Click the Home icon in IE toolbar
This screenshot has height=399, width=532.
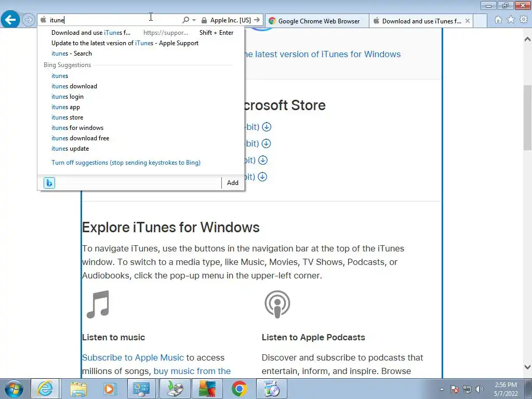(498, 20)
